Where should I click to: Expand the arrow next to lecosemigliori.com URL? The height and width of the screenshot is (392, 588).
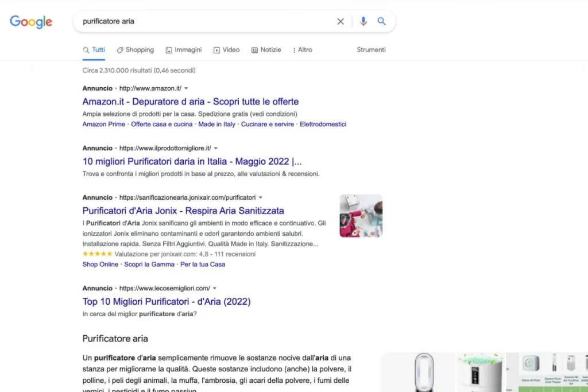coord(215,288)
